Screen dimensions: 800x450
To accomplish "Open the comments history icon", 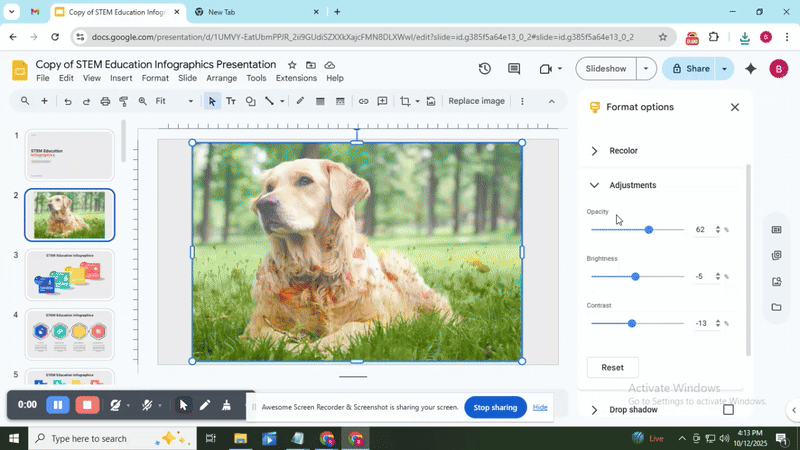I will pos(515,69).
